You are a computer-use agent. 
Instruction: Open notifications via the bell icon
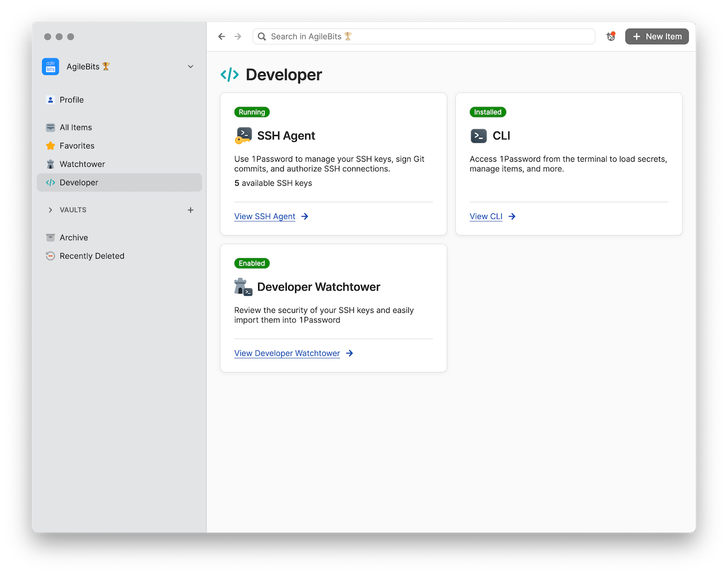(x=610, y=36)
